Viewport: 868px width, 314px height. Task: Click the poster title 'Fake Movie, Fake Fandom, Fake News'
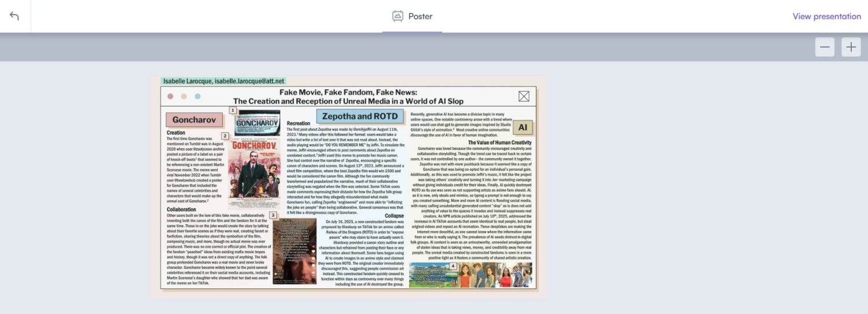[x=348, y=92]
